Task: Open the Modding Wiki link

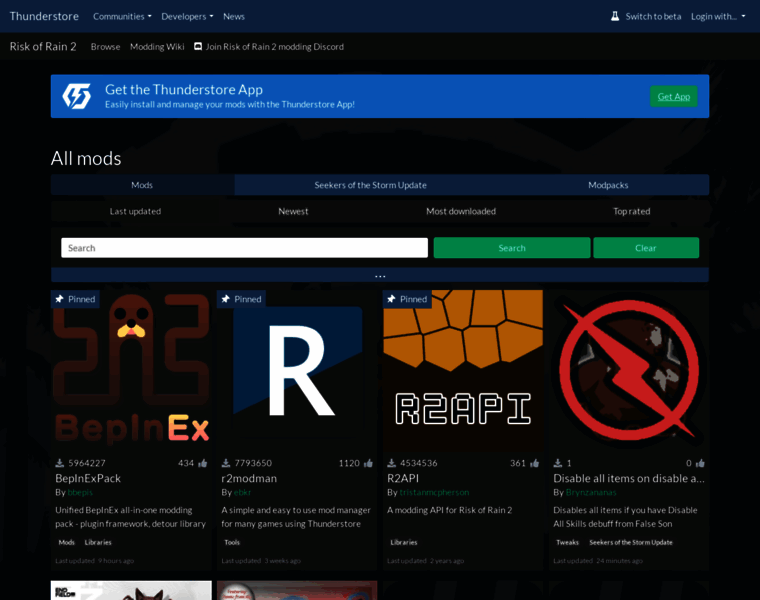Action: point(157,47)
